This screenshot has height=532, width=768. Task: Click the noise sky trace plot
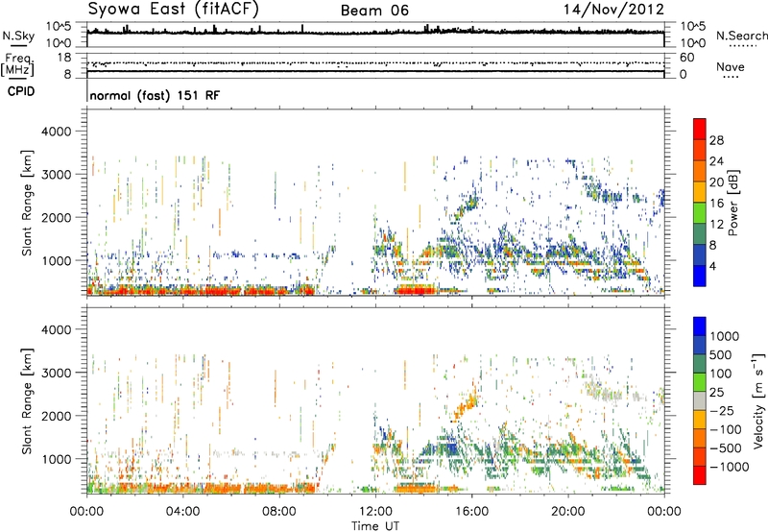pyautogui.click(x=375, y=35)
